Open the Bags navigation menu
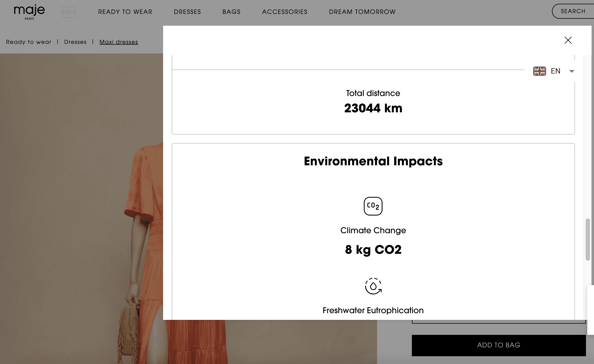This screenshot has height=364, width=594. pos(231,12)
